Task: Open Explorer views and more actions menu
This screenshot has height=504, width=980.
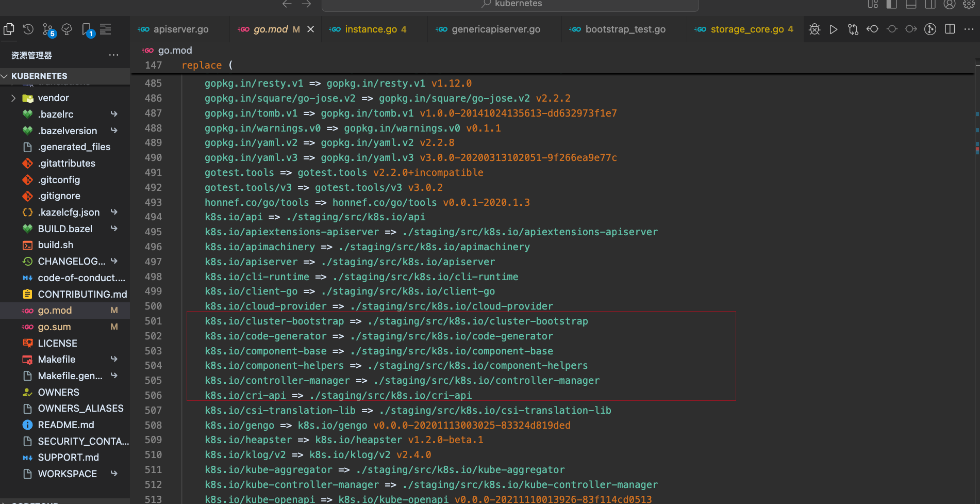Action: pyautogui.click(x=113, y=55)
